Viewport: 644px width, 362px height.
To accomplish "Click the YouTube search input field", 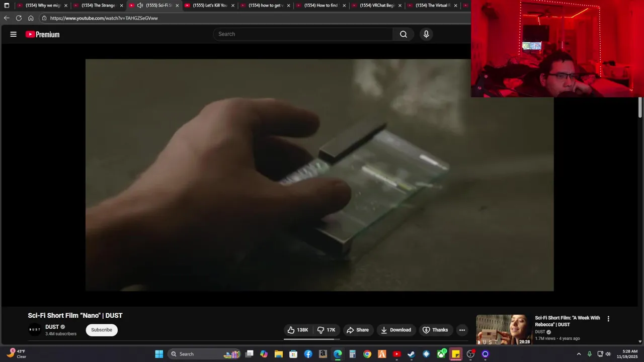I will point(303,34).
